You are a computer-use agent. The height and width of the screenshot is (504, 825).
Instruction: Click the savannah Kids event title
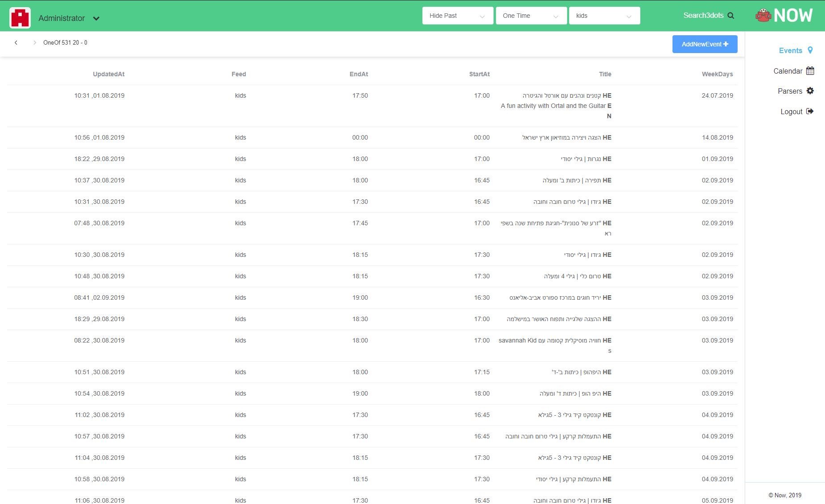pyautogui.click(x=555, y=345)
